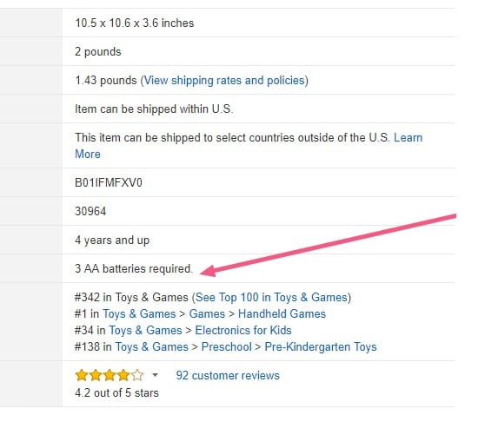Click the item model number 30964
This screenshot has height=448, width=485.
click(x=90, y=212)
